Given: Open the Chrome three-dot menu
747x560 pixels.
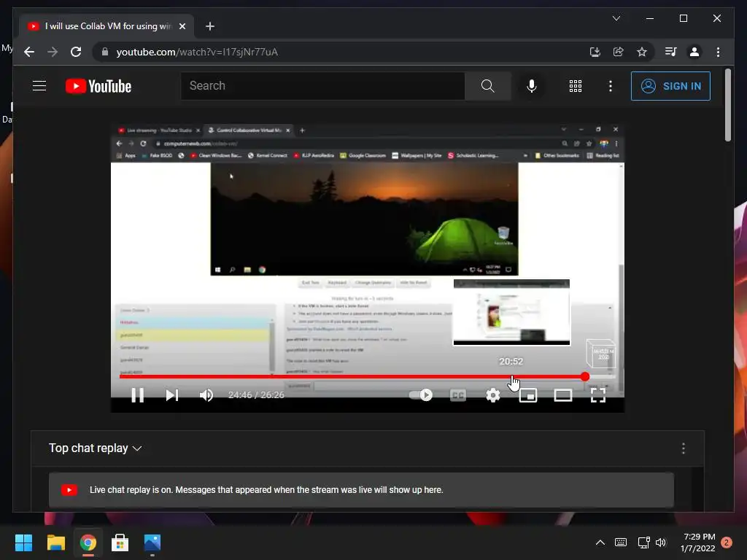Looking at the screenshot, I should pos(718,52).
